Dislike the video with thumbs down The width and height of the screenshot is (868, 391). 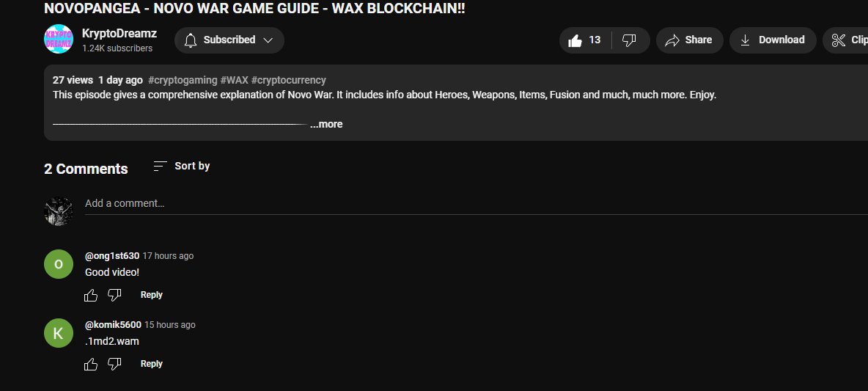coord(630,40)
